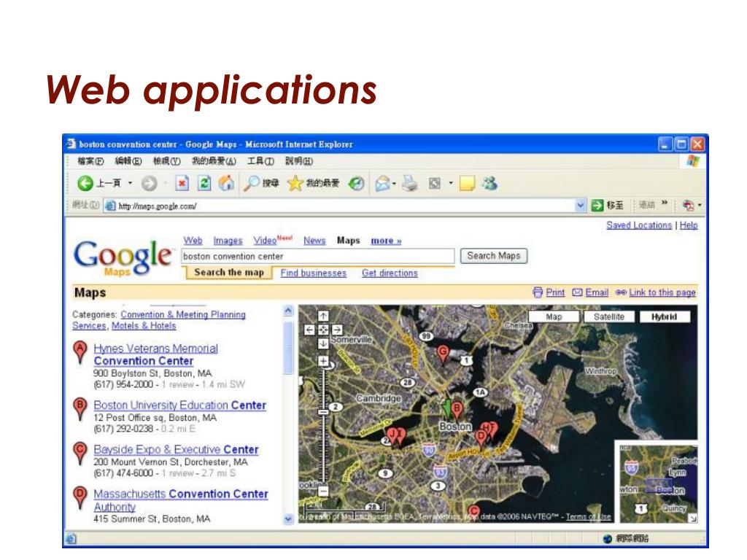Viewport: 747px width, 560px height.
Task: Open the Mail envelope toolbar icon
Action: (382, 183)
